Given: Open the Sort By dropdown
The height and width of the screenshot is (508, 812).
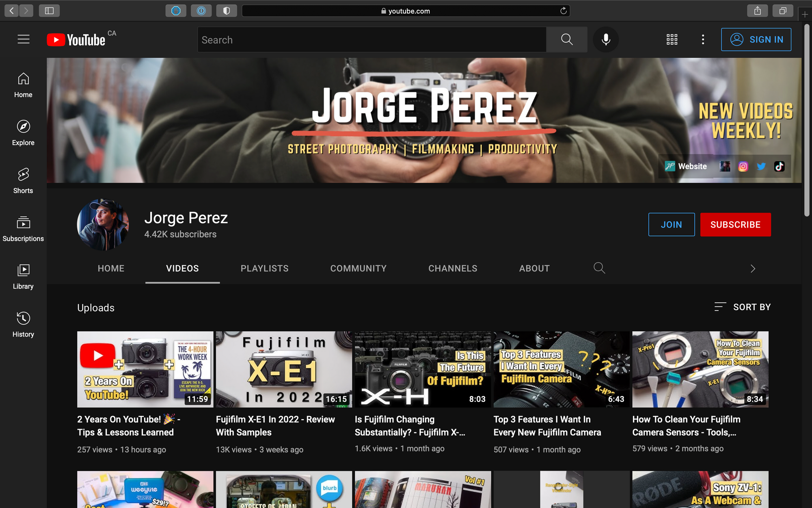Looking at the screenshot, I should [743, 307].
